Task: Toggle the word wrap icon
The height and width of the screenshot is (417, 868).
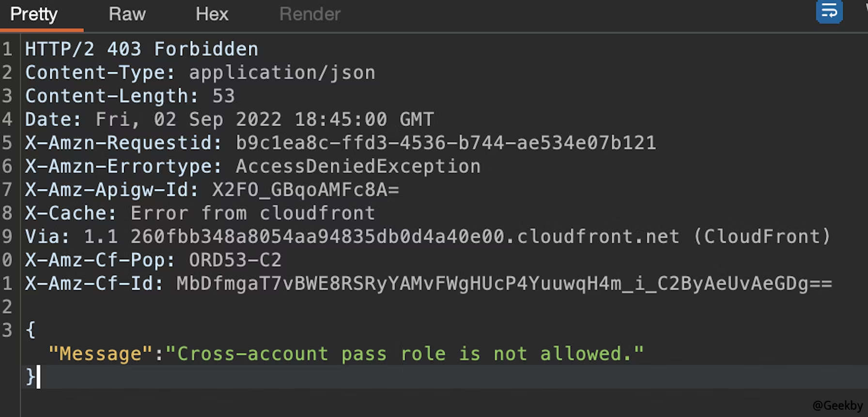Action: (x=829, y=12)
